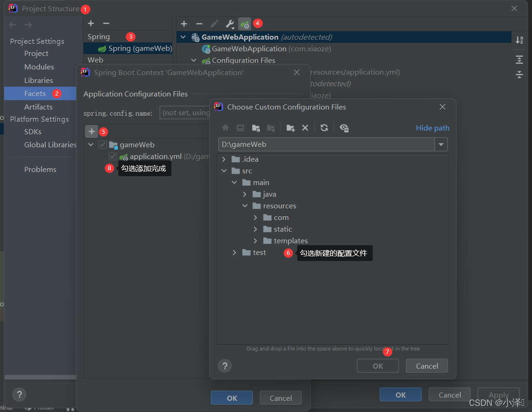Viewport: 532px width, 412px height.
Task: Open the path history dropdown for D:\gameWeb
Action: pyautogui.click(x=441, y=144)
